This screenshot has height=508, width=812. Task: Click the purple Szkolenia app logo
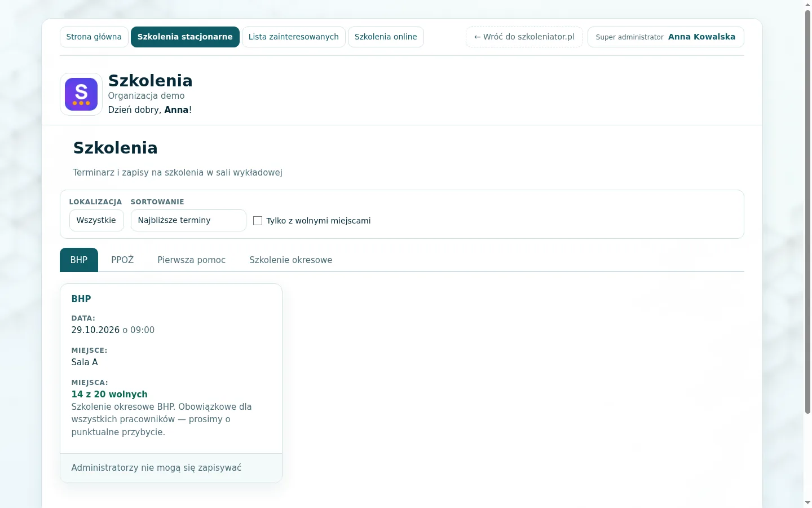(81, 94)
